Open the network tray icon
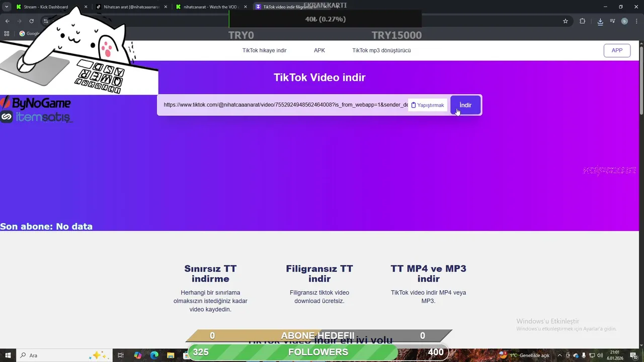Screen dimensions: 644x362 [x=591, y=355]
